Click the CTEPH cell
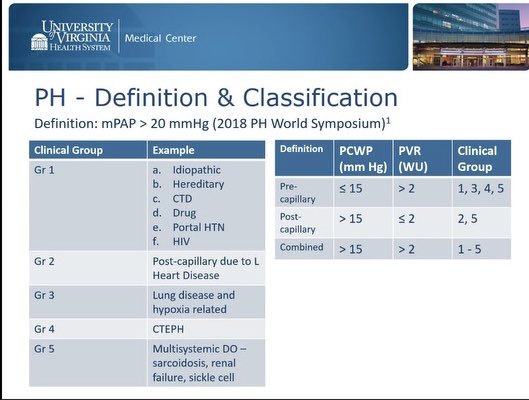This screenshot has width=529, height=400. [206, 329]
